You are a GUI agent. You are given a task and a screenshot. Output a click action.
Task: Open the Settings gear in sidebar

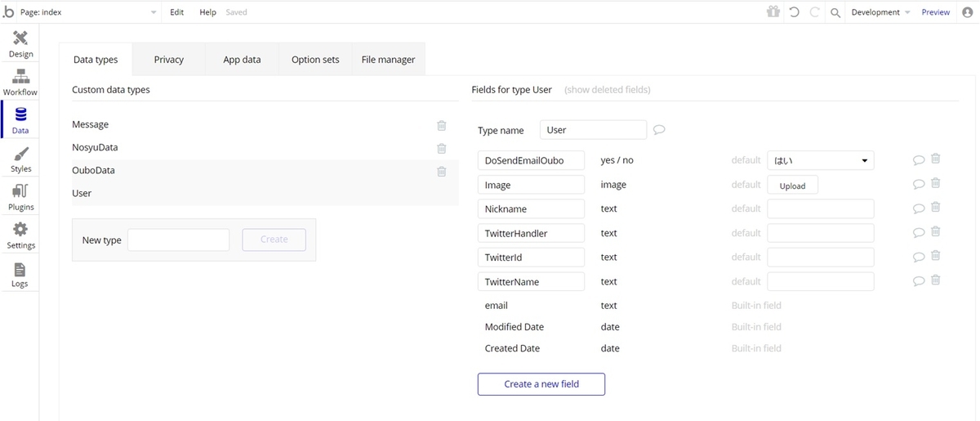(20, 230)
